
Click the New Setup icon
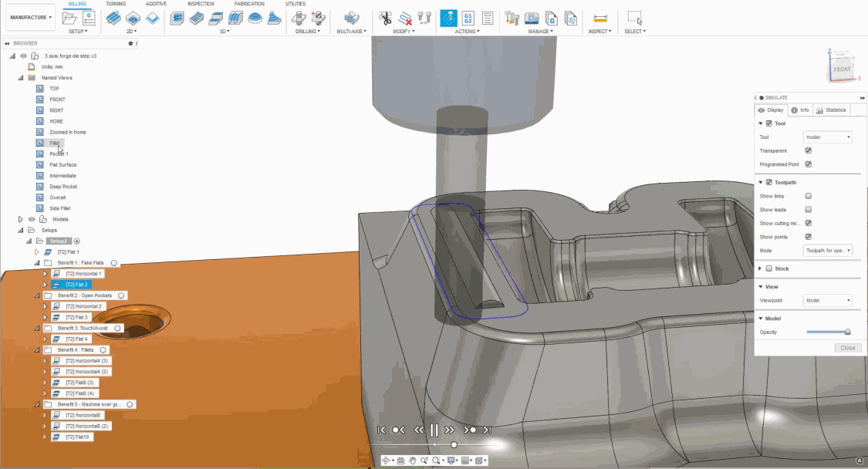(69, 18)
